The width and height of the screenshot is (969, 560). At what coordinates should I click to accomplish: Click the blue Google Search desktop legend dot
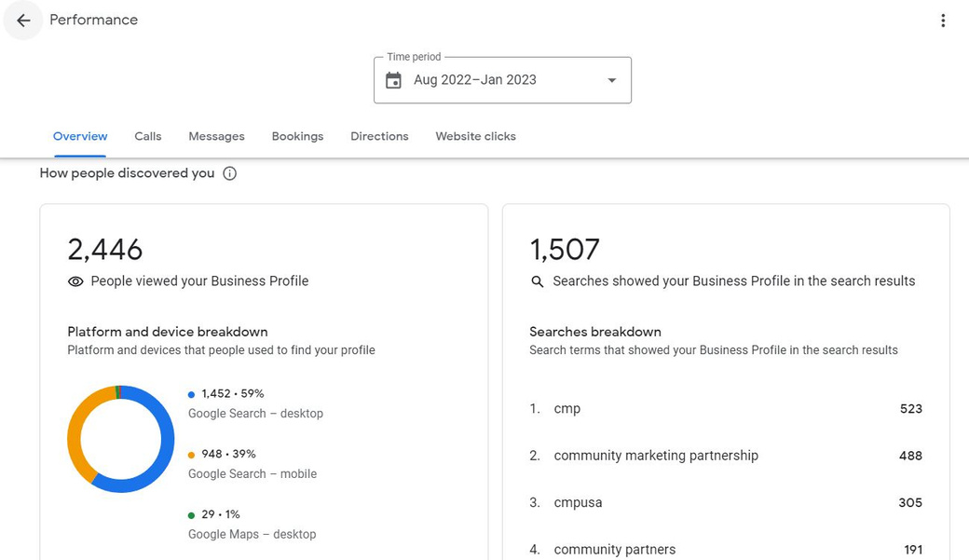192,394
